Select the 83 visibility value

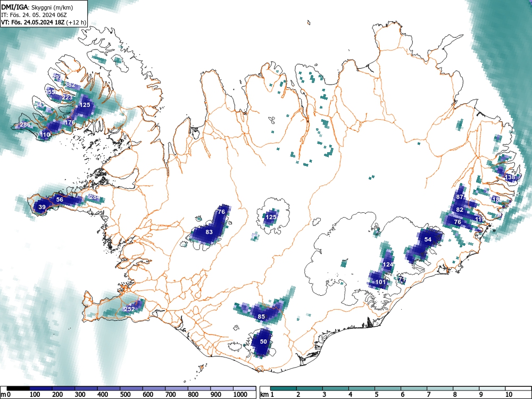209,232
